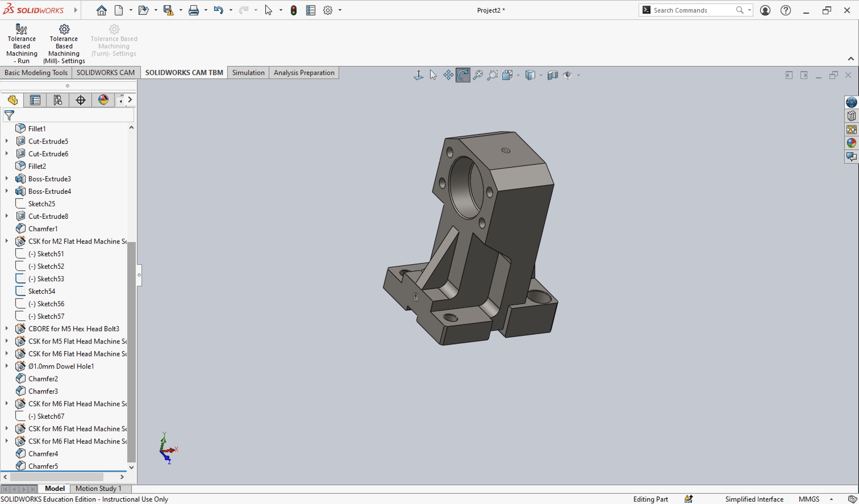Switch to Basic Modeling Tools tab
859x504 pixels.
(x=36, y=72)
